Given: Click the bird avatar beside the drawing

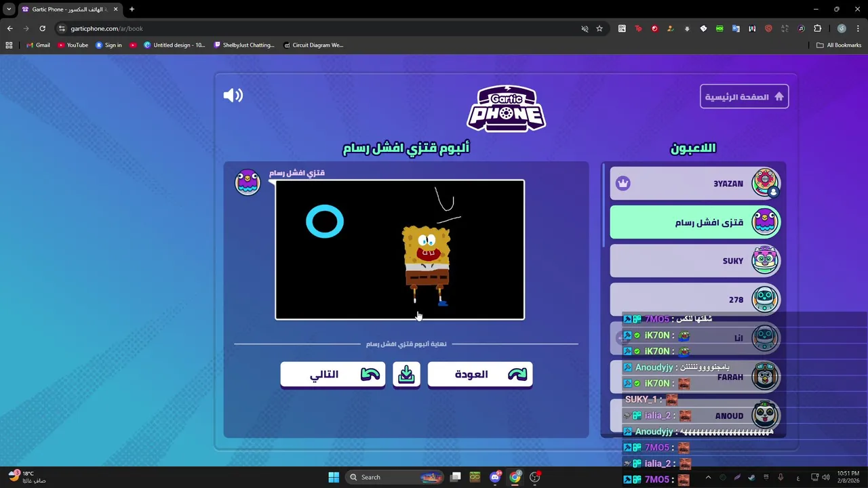Looking at the screenshot, I should point(248,182).
